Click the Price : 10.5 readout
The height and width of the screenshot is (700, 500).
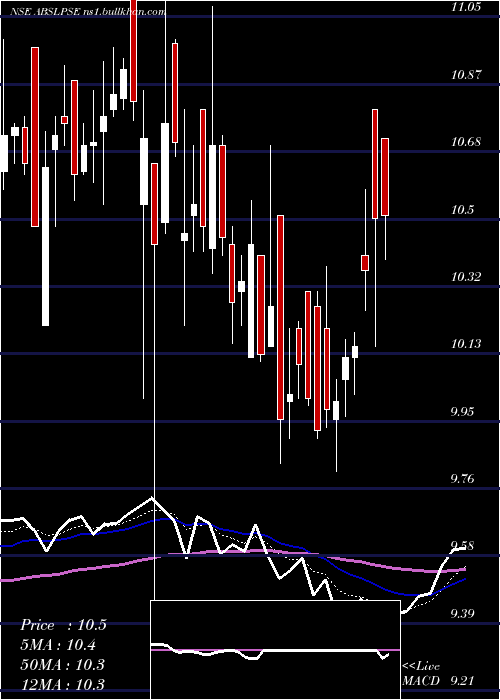pos(63,625)
